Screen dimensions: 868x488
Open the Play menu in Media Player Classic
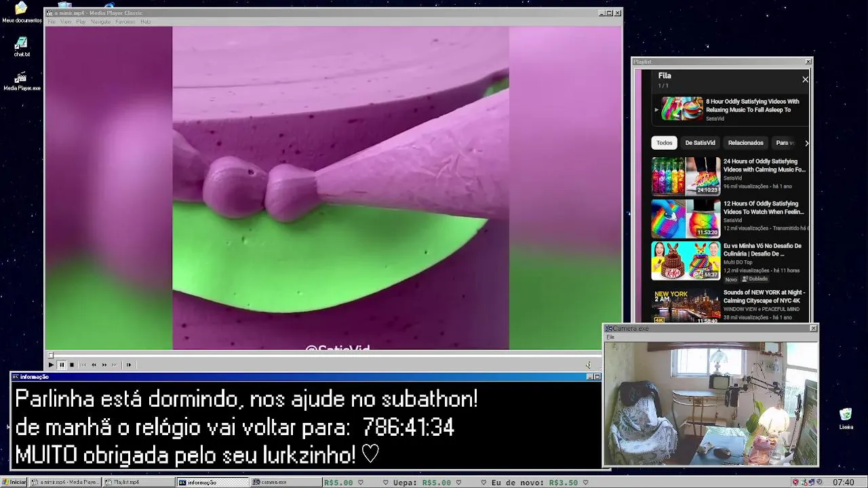pyautogui.click(x=80, y=22)
